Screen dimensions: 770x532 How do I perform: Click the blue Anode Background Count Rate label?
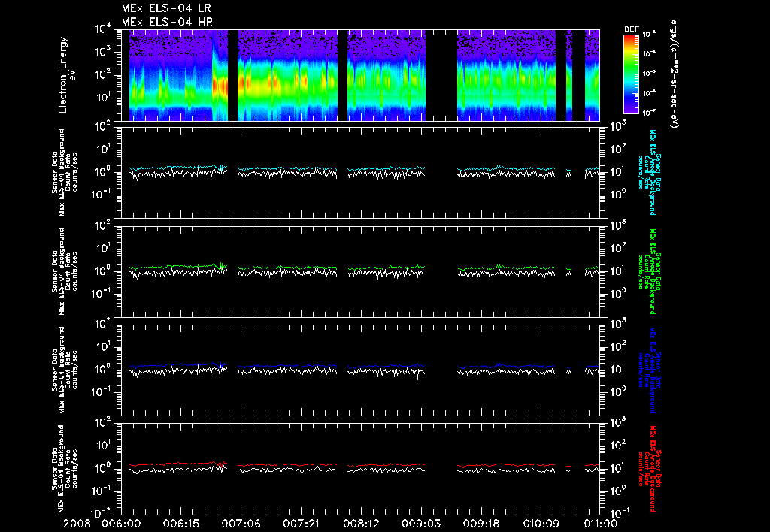649,370
